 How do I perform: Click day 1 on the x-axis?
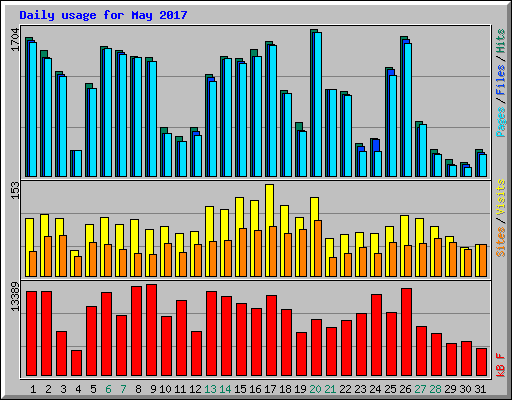click(33, 389)
